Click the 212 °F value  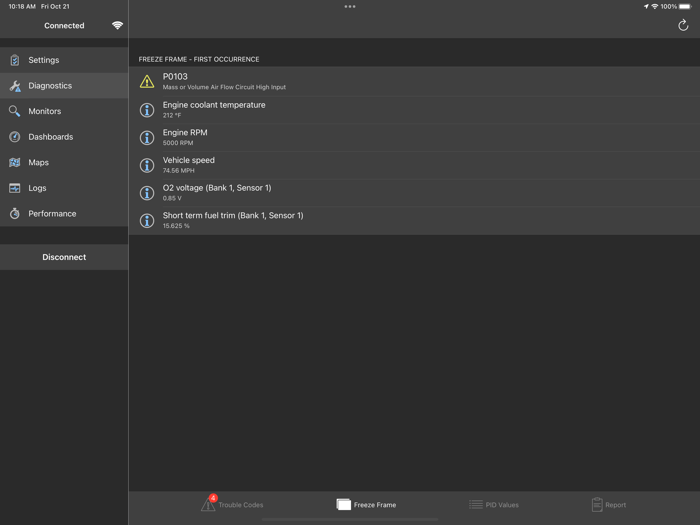172,115
